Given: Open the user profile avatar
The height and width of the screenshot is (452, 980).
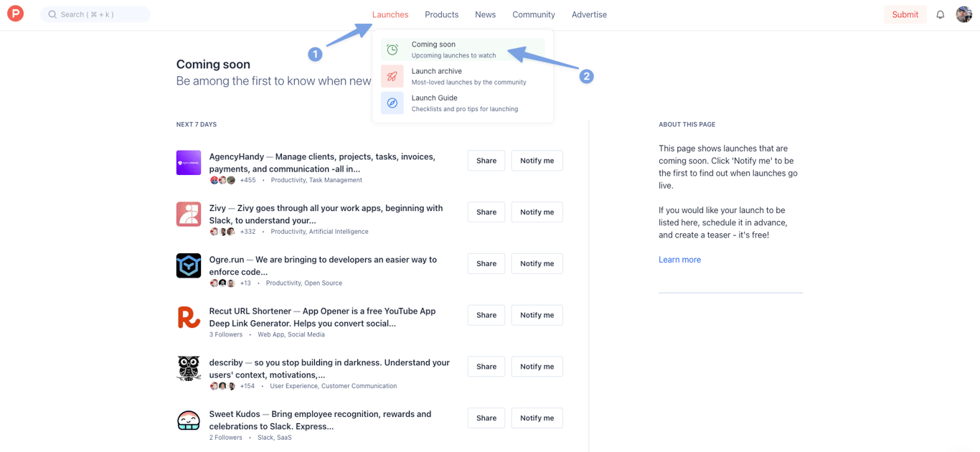Looking at the screenshot, I should [x=964, y=14].
